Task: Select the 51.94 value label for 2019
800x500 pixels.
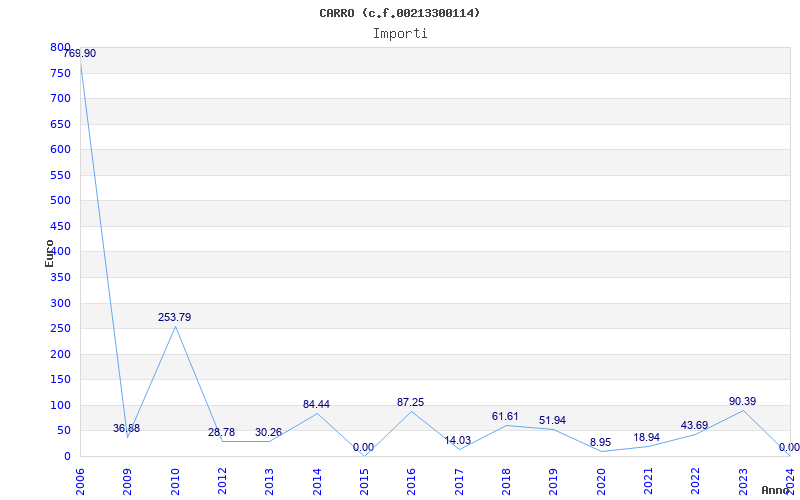Action: pyautogui.click(x=553, y=421)
